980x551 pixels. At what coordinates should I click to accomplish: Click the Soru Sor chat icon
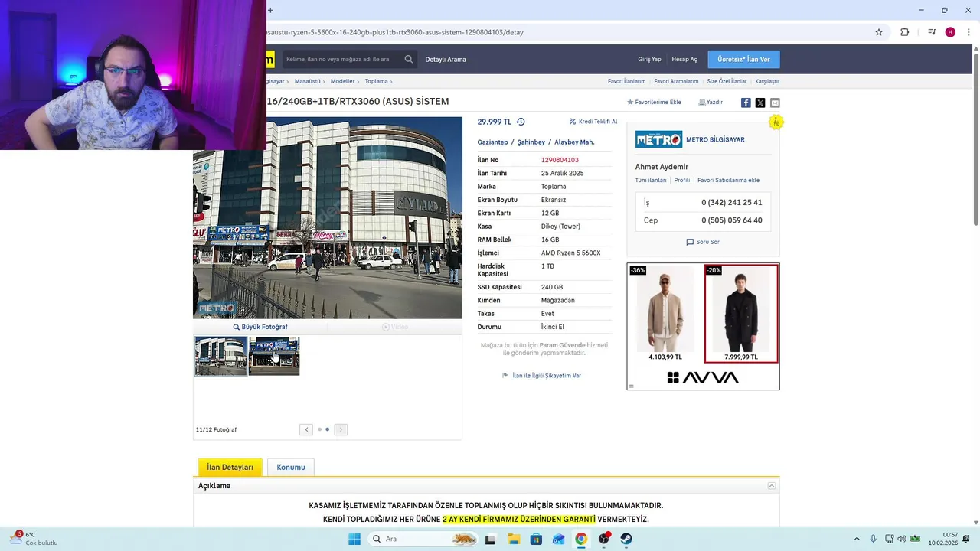pos(690,242)
